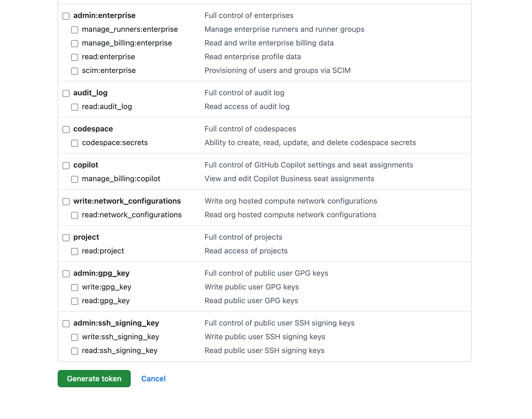This screenshot has width=532, height=419.
Task: Enable read:project access
Action: point(75,252)
